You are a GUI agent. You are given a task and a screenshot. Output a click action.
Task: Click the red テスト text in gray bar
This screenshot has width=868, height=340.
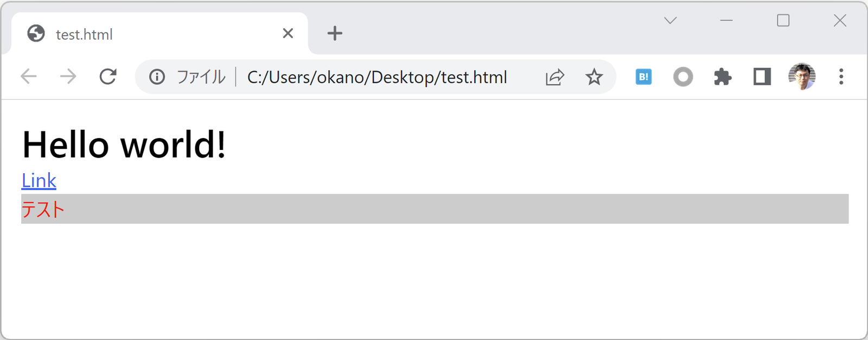43,209
